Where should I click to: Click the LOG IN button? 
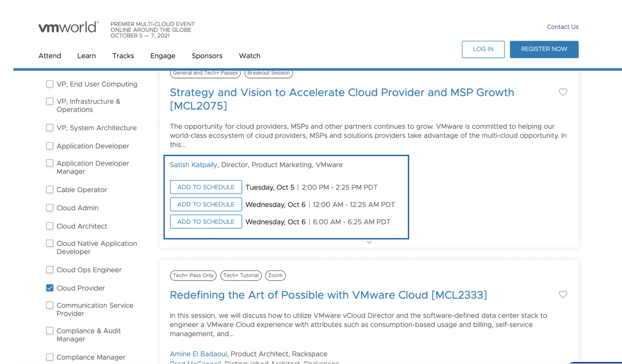pos(483,49)
